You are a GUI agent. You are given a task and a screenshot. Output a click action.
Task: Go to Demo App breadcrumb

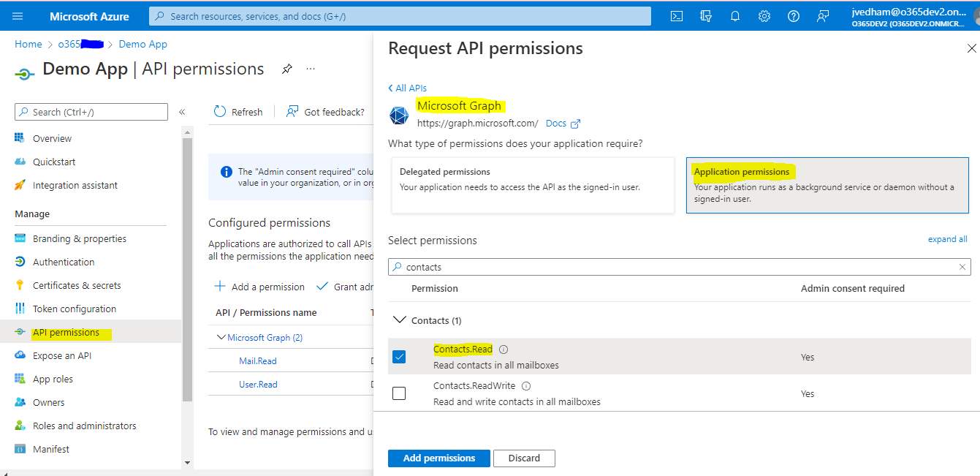143,44
